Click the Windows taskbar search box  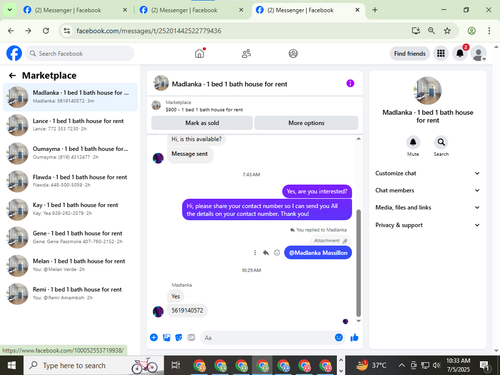[x=94, y=365]
